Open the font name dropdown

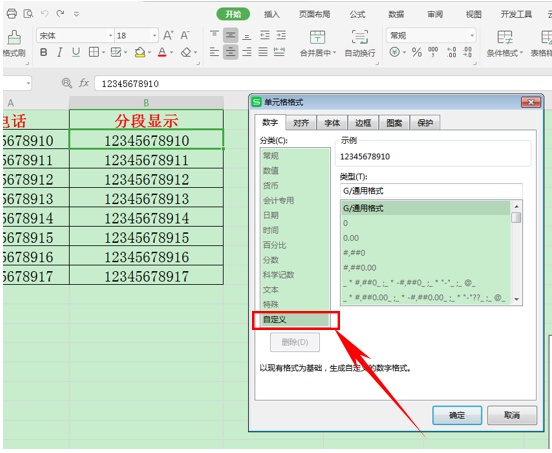110,36
